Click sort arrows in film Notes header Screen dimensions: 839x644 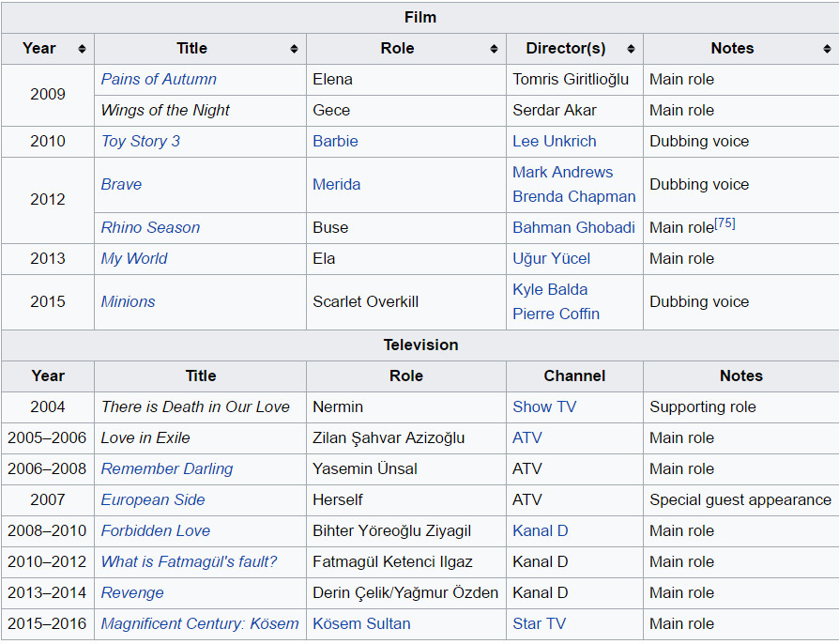pyautogui.click(x=826, y=49)
